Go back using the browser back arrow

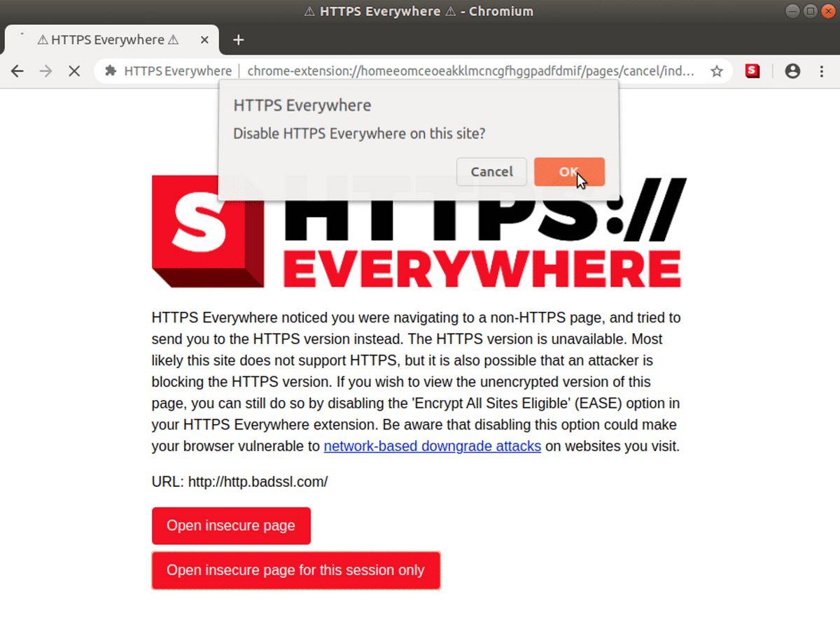pyautogui.click(x=17, y=71)
